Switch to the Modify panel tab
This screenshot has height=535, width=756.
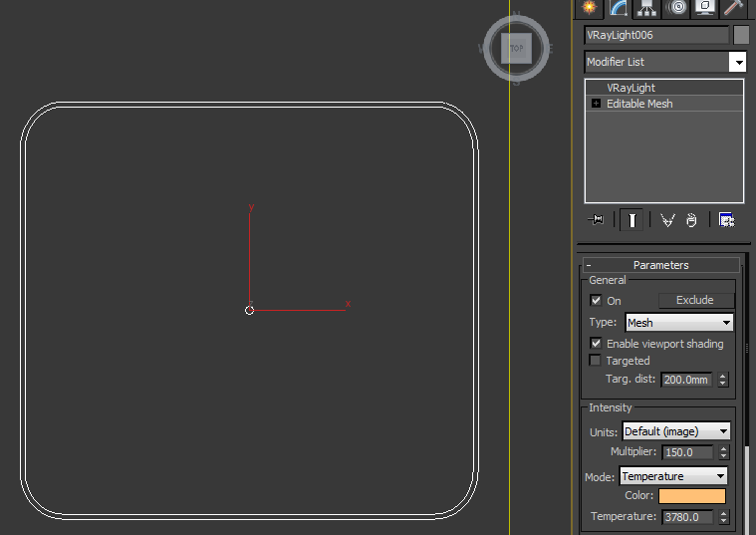point(619,8)
